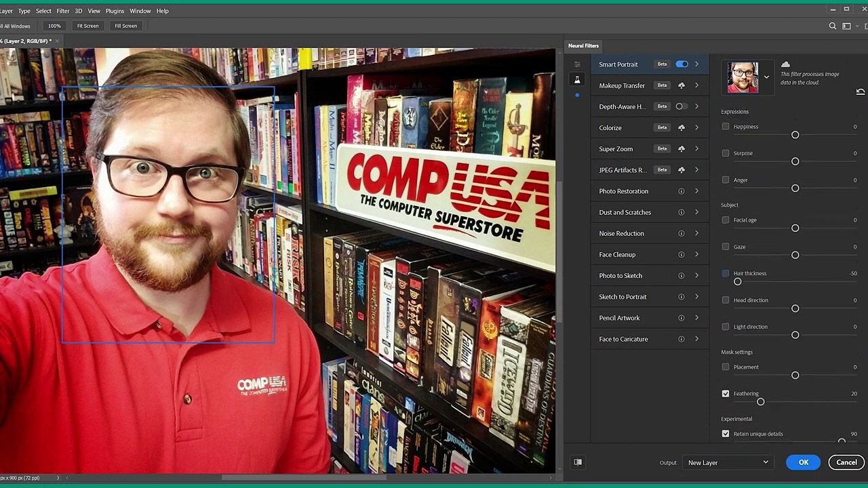Show info for Noise Reduction filter
868x488 pixels.
[682, 233]
